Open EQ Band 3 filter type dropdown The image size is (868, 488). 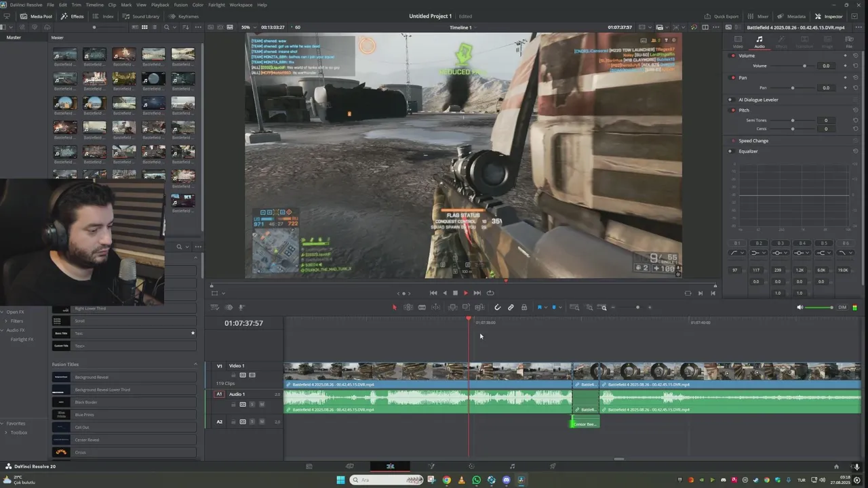[x=780, y=253]
